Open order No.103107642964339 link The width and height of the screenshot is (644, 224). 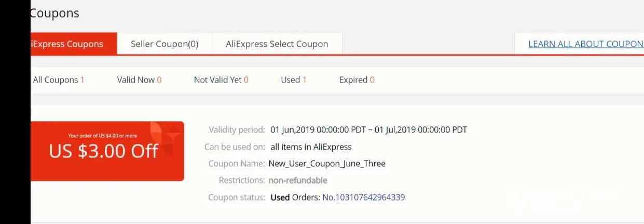click(x=363, y=197)
